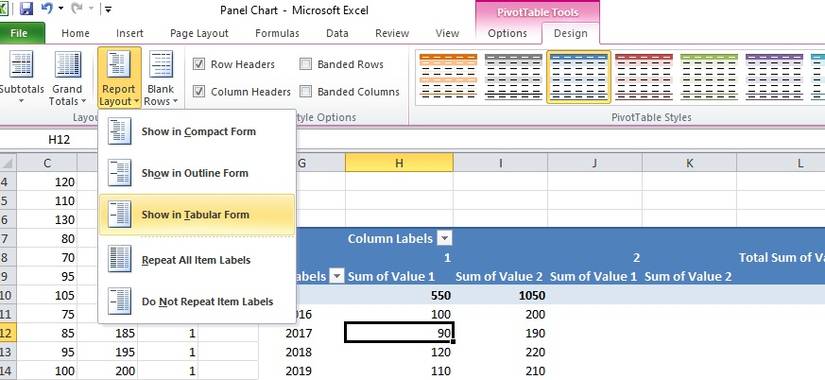Open the Row Labels filter dropdown
Viewport: 825px width, 380px height.
337,276
